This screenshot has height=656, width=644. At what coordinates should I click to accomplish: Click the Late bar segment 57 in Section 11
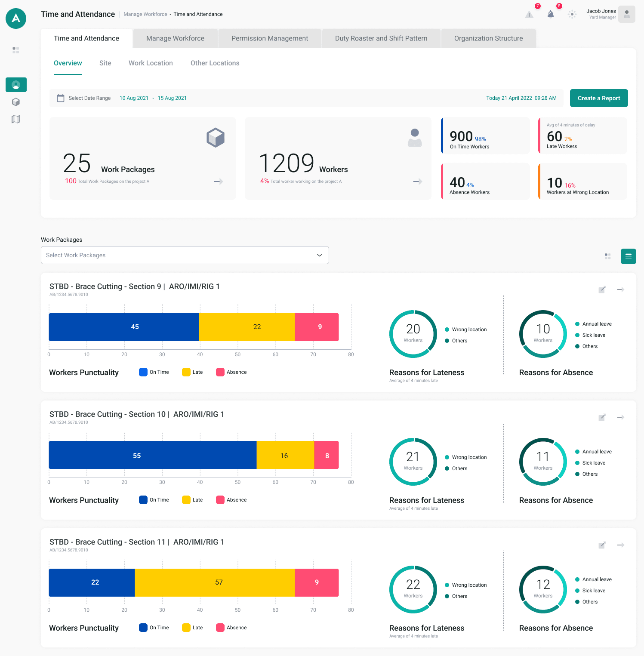[x=215, y=582]
